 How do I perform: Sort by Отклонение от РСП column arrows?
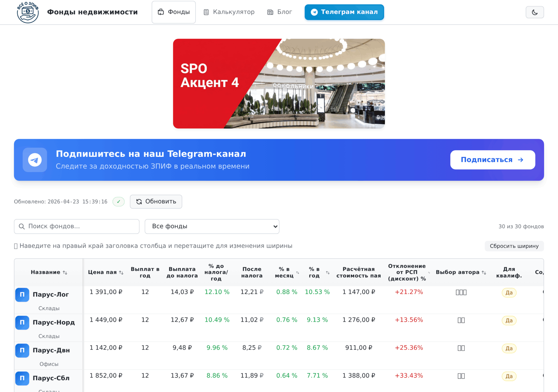pos(429,272)
